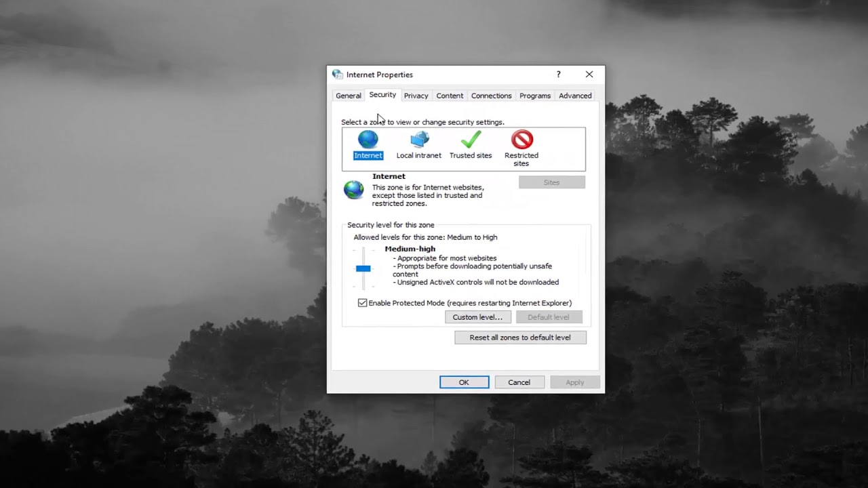Click 'Appropriate for most websites' line
The height and width of the screenshot is (488, 868).
click(x=445, y=258)
